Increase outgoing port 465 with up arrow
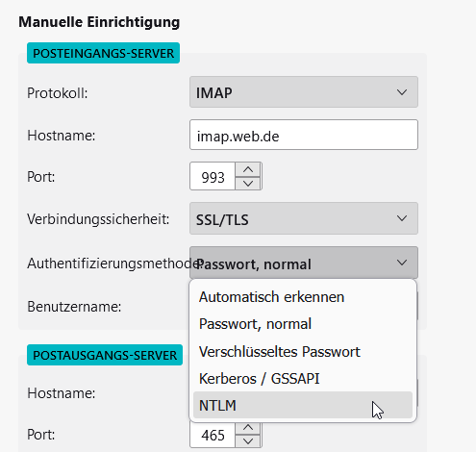Image resolution: width=476 pixels, height=452 pixels. 248,428
